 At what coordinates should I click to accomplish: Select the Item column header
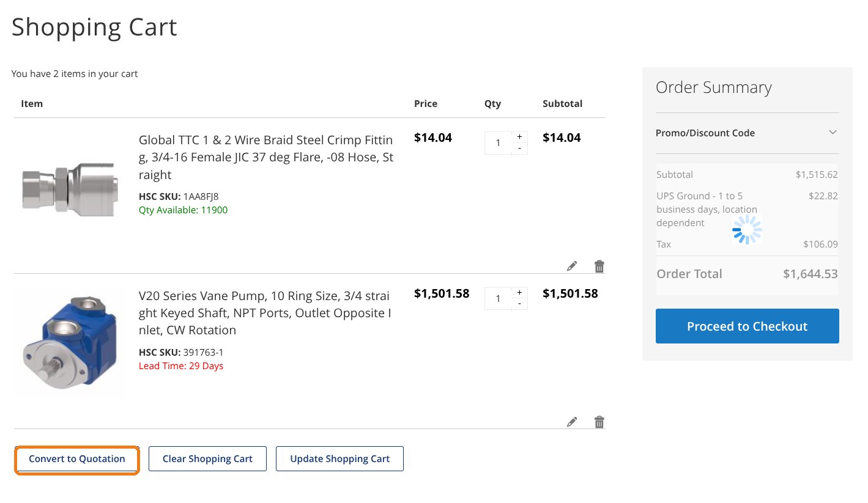tap(32, 104)
